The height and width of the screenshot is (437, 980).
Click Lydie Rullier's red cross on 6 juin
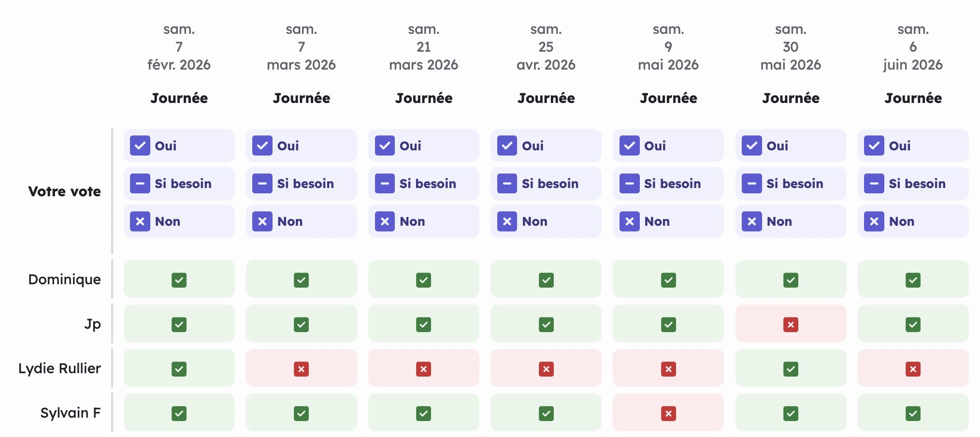click(913, 369)
